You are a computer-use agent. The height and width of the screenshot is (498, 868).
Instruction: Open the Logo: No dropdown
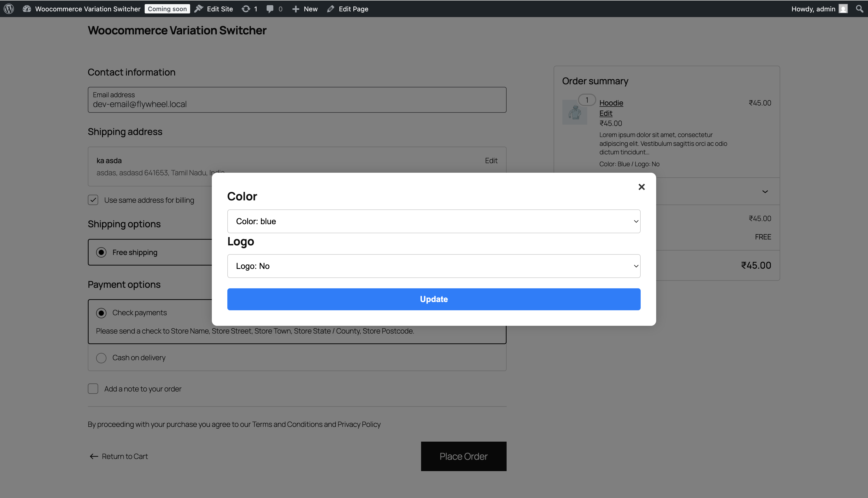[x=434, y=266]
